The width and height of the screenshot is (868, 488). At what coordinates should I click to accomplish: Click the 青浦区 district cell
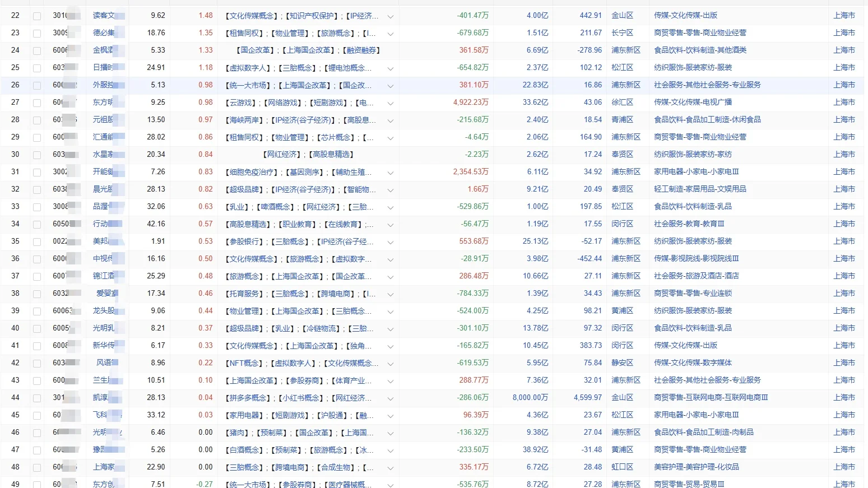click(x=622, y=120)
